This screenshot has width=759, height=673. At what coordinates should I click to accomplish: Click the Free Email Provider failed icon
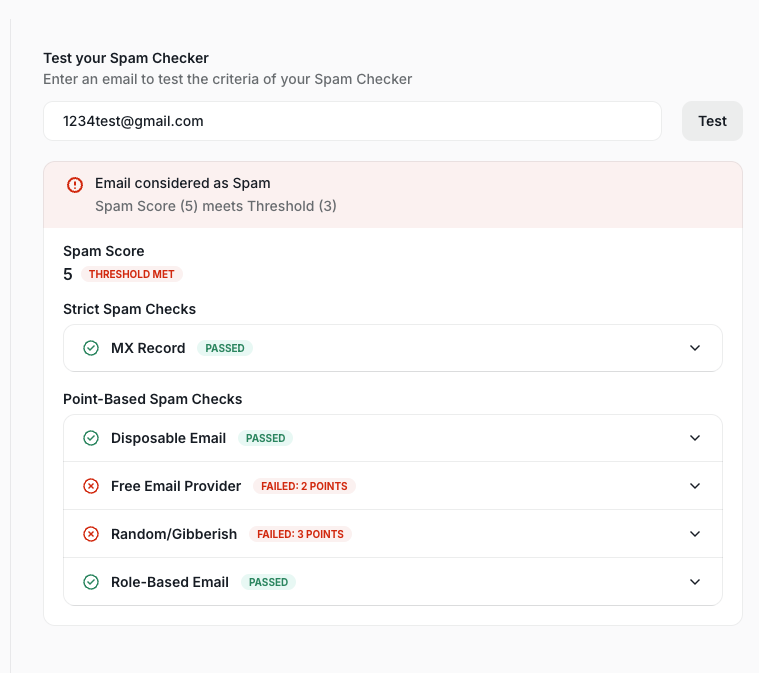click(x=91, y=486)
